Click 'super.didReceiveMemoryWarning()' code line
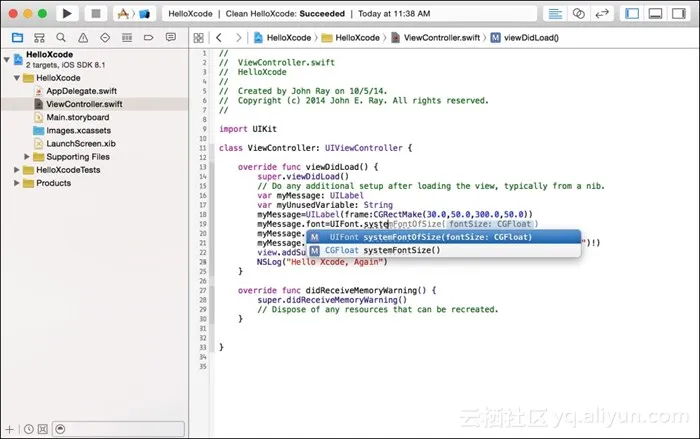The image size is (700, 439). pyautogui.click(x=332, y=300)
